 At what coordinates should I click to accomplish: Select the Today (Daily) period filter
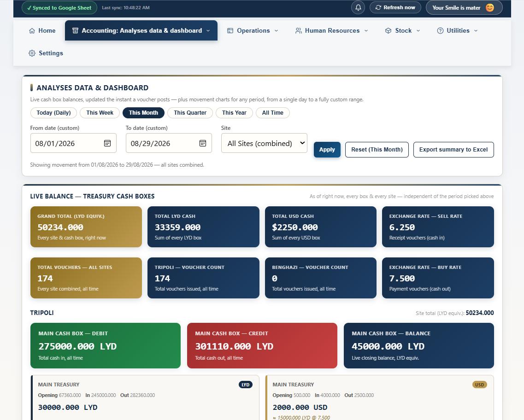coord(53,113)
